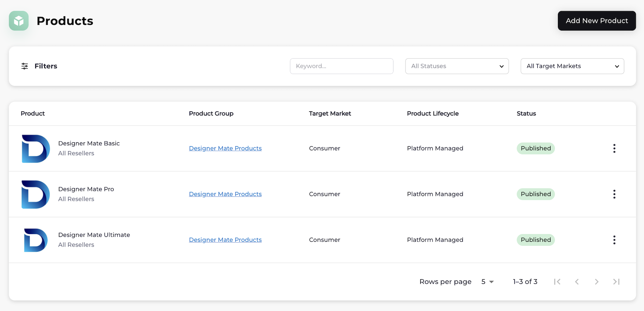Click the Filters label

pos(46,66)
